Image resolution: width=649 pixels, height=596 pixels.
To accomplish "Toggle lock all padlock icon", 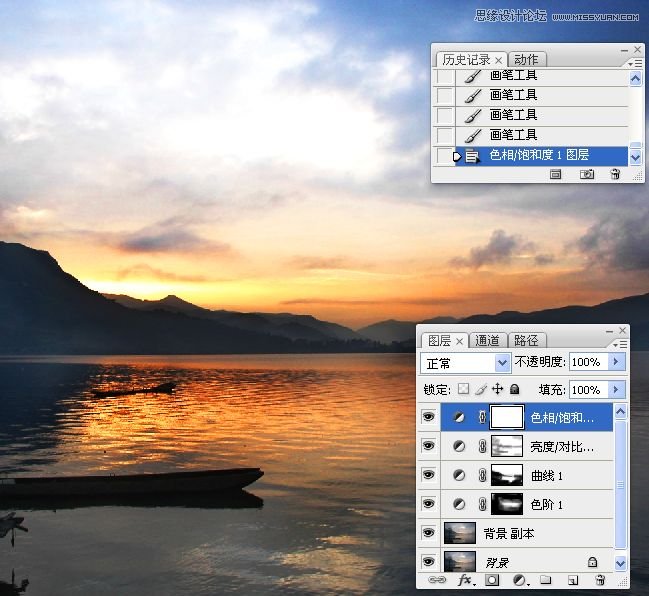I will [x=514, y=389].
